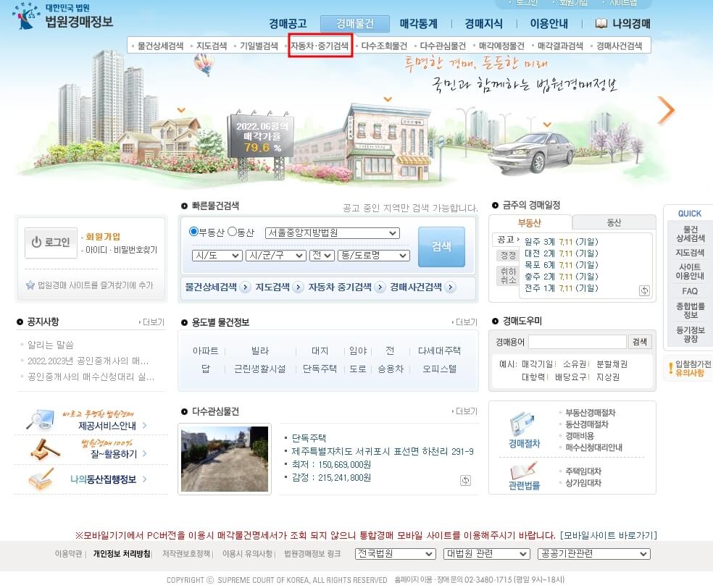Open the 다수관심물건 property photo
This screenshot has width=713, height=588.
click(x=225, y=459)
